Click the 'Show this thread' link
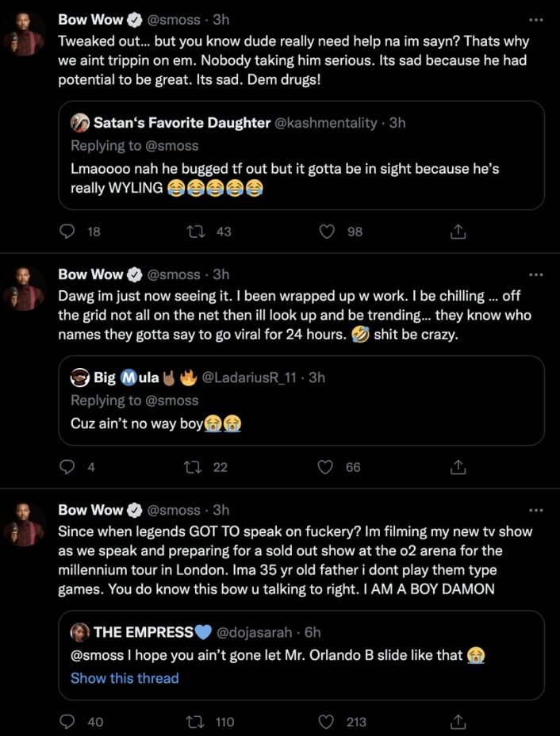The image size is (560, 736). 125,678
